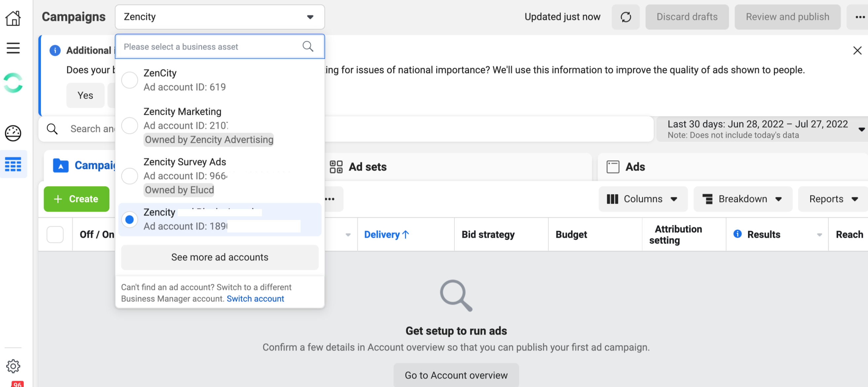Select the Zencity account ID 189 radio
The image size is (868, 387).
click(x=129, y=220)
